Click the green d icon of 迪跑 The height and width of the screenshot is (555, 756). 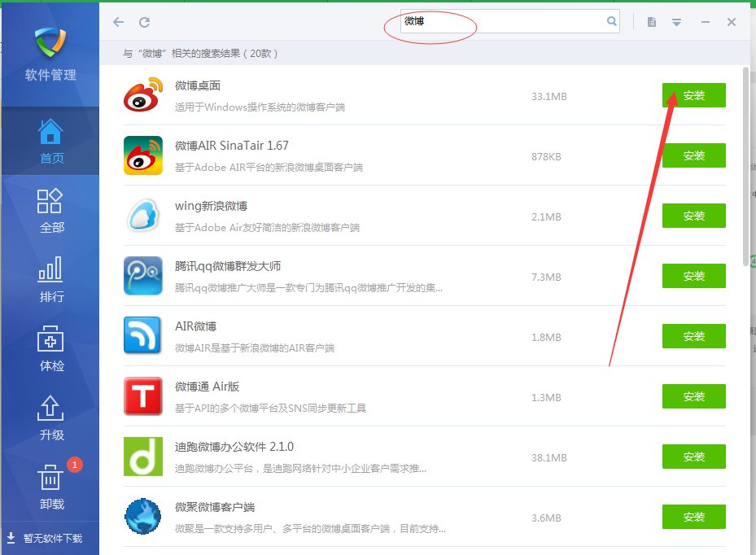(x=142, y=457)
